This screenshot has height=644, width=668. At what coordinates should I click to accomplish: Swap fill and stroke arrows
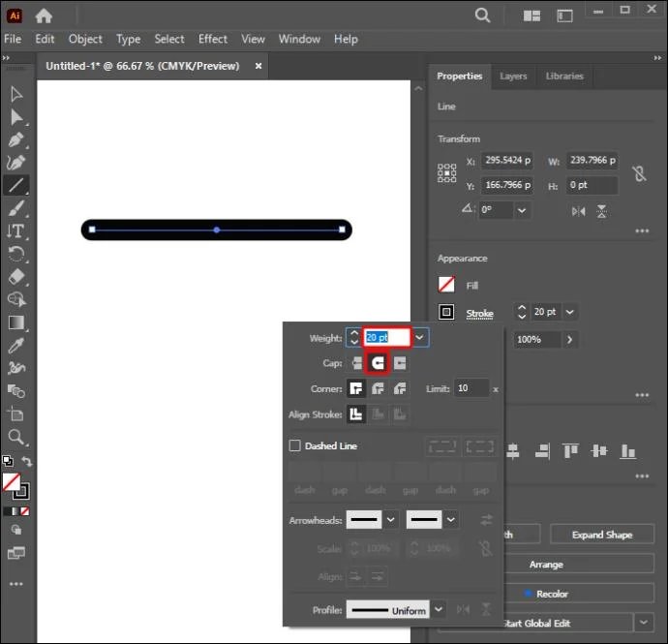(x=26, y=462)
